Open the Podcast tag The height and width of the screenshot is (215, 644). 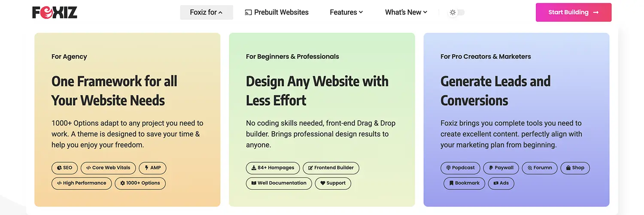(x=460, y=168)
